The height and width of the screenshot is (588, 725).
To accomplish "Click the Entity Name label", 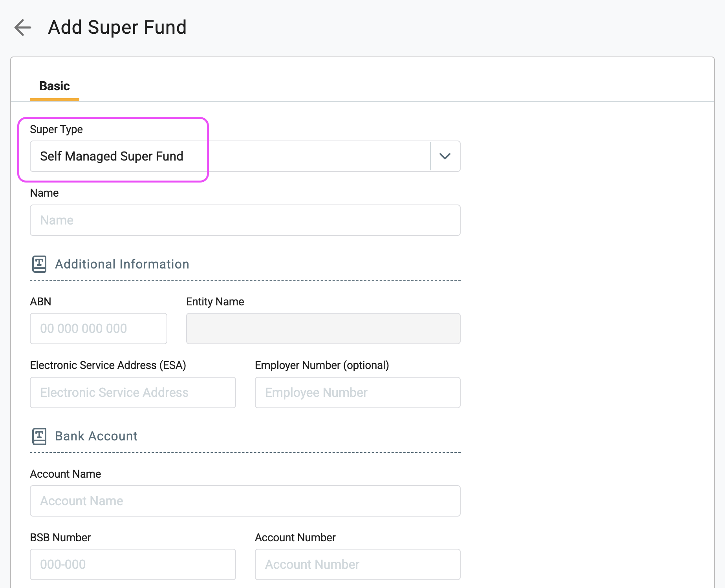I will pyautogui.click(x=215, y=301).
